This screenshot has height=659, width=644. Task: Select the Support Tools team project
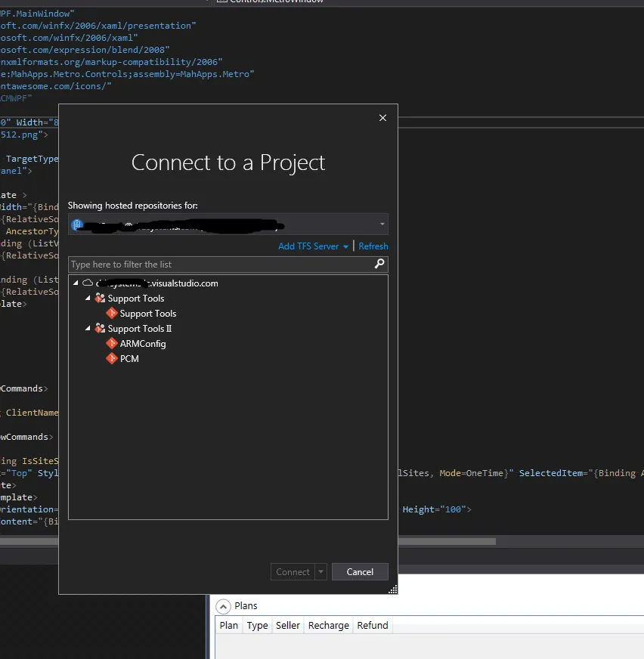coord(136,299)
